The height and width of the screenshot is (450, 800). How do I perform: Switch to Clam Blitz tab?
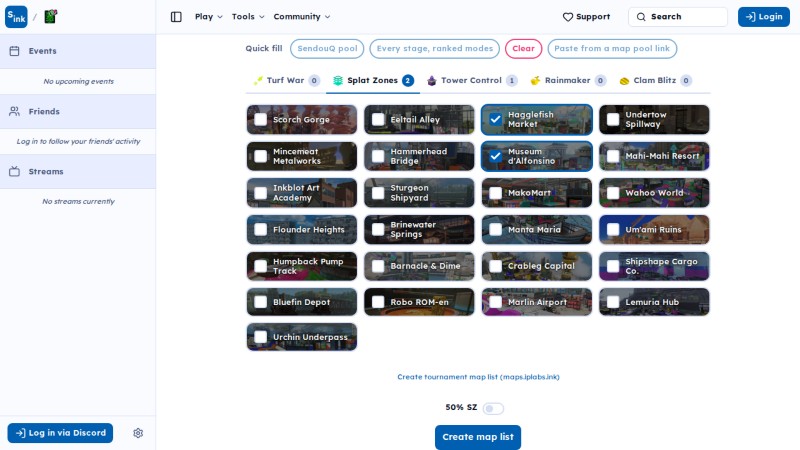point(656,81)
